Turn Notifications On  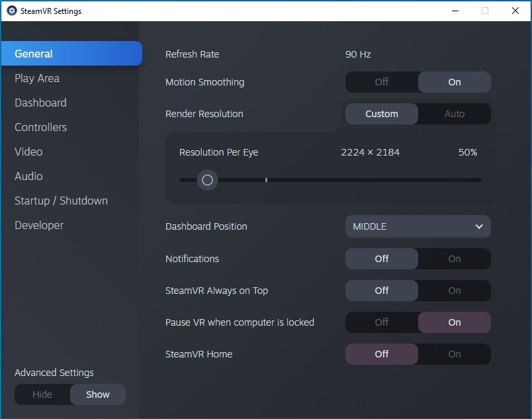[455, 259]
